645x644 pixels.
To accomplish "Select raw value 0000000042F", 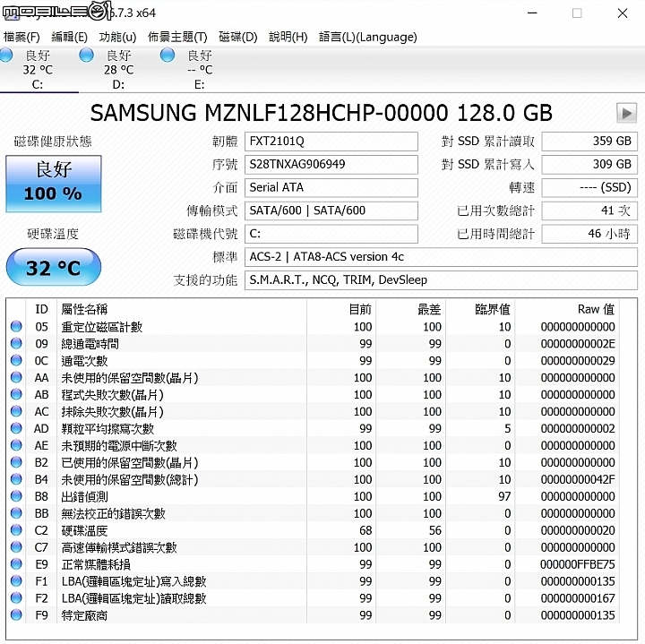I will [578, 479].
